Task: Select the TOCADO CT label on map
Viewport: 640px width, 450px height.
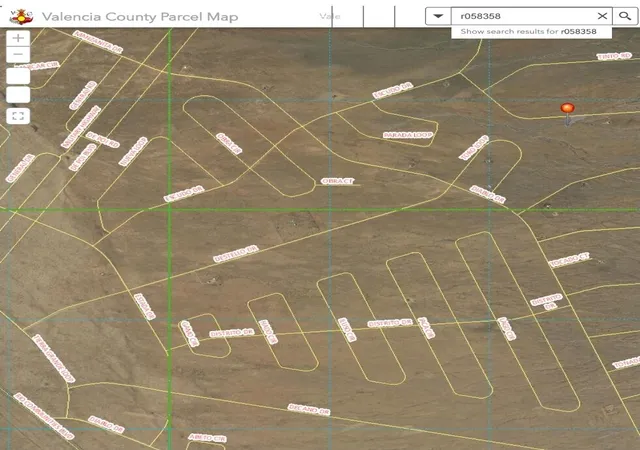Action: tap(569, 260)
